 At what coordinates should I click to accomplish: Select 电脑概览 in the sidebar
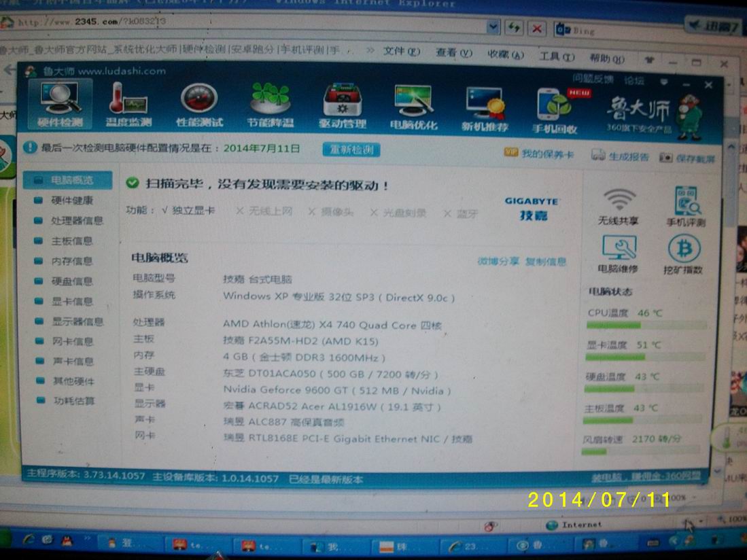(x=68, y=180)
